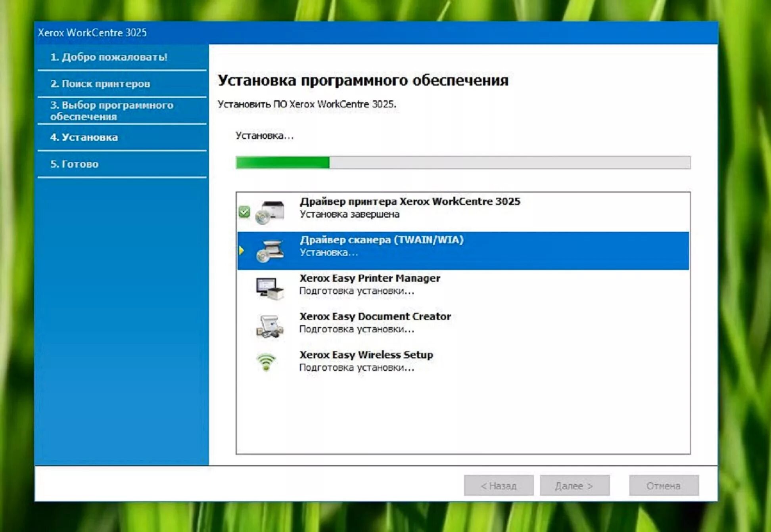The image size is (771, 532).
Task: Click the yellow arrow beside scanner driver row
Action: pos(242,251)
